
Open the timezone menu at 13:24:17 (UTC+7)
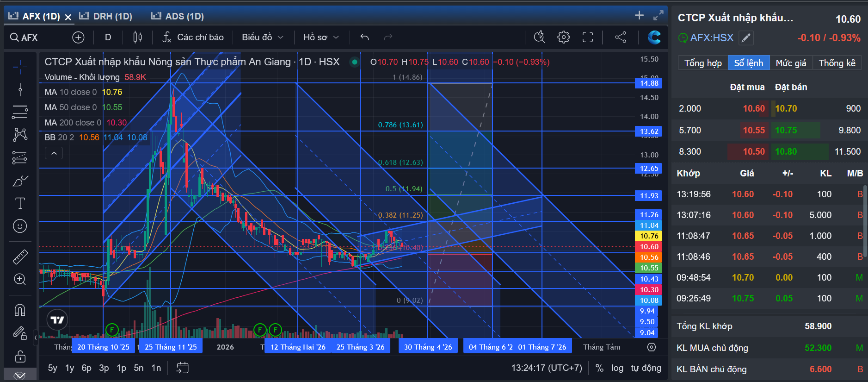(547, 368)
